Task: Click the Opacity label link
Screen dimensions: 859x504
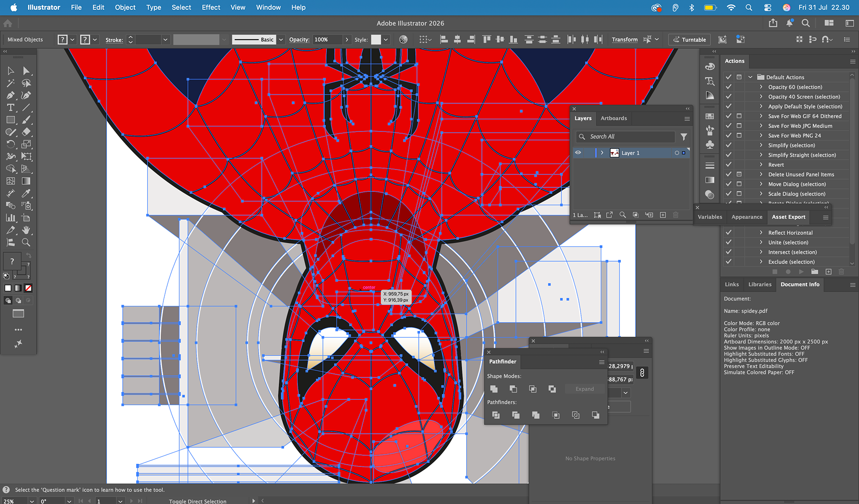Action: coord(299,40)
